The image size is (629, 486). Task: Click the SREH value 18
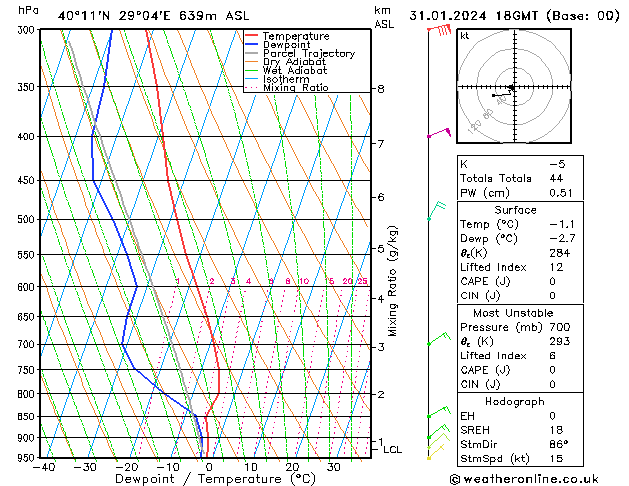[556, 430]
